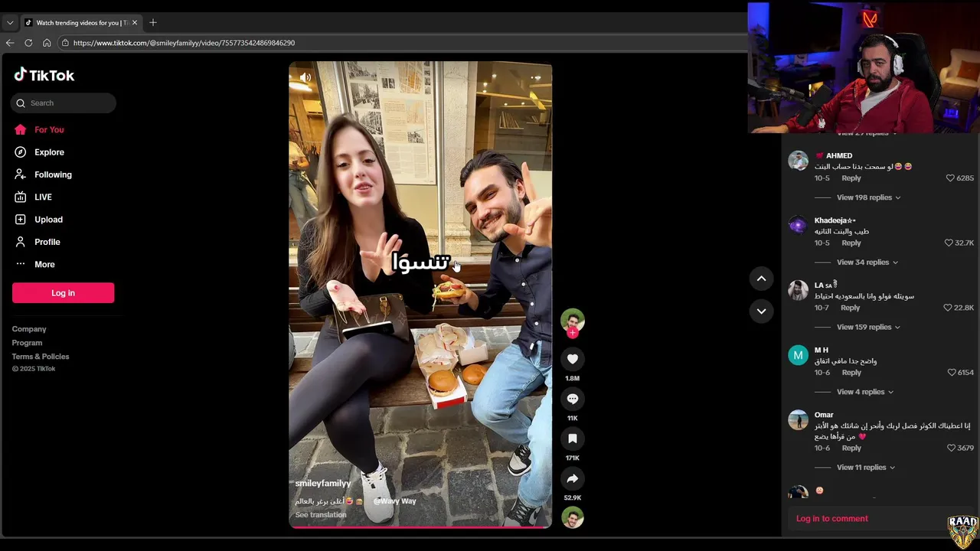Expand View 11 replies
The width and height of the screenshot is (980, 551).
tap(866, 468)
